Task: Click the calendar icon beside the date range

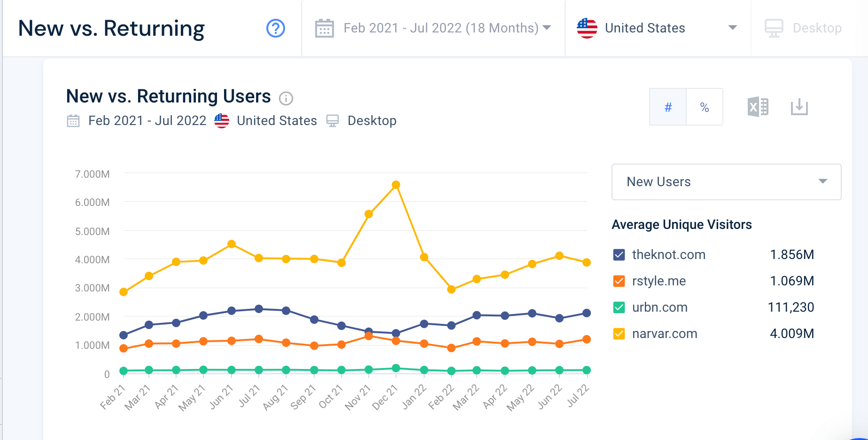Action: pyautogui.click(x=324, y=29)
